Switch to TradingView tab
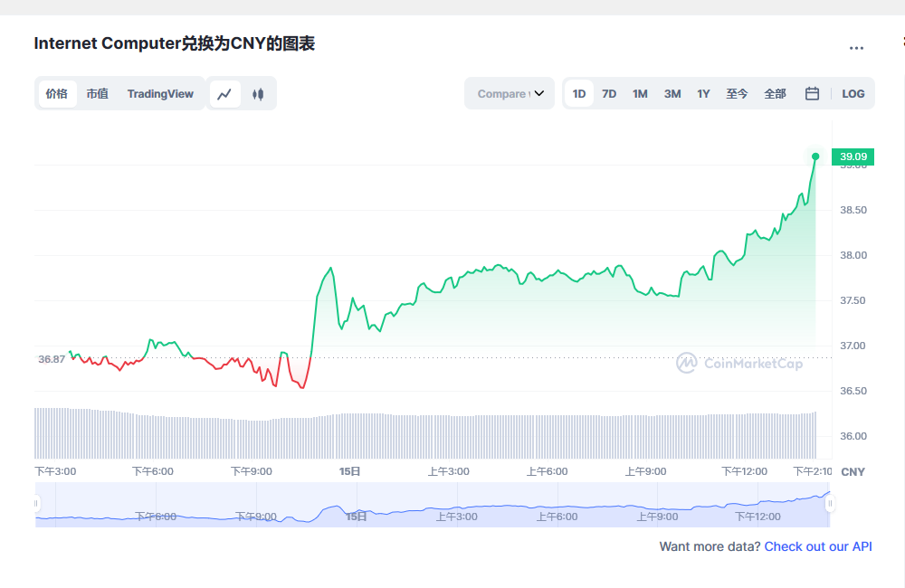This screenshot has width=905, height=588. pos(160,93)
